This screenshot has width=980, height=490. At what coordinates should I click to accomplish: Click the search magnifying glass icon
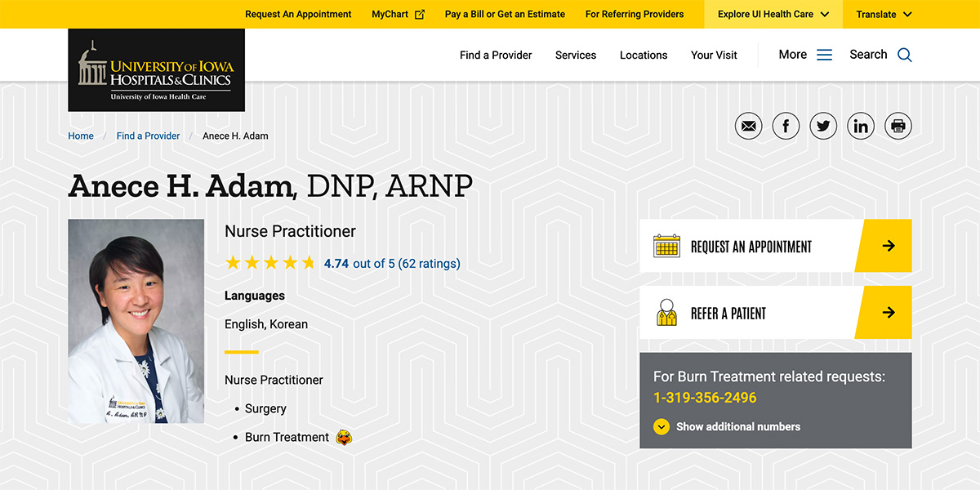point(905,55)
